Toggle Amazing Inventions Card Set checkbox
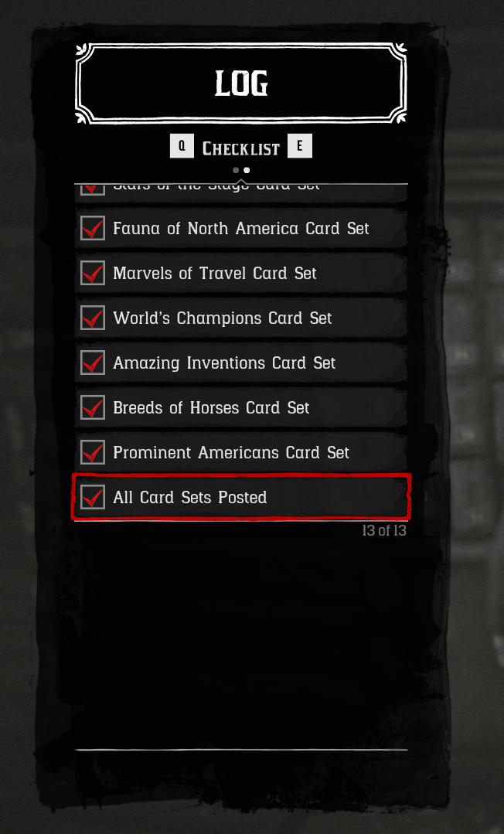This screenshot has height=834, width=504. [x=93, y=363]
